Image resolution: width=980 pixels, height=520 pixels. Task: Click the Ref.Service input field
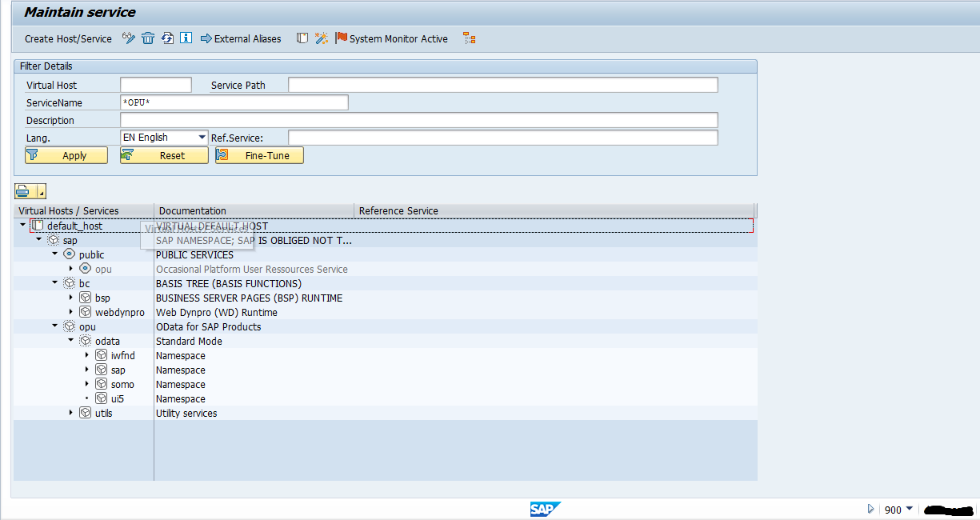click(503, 138)
